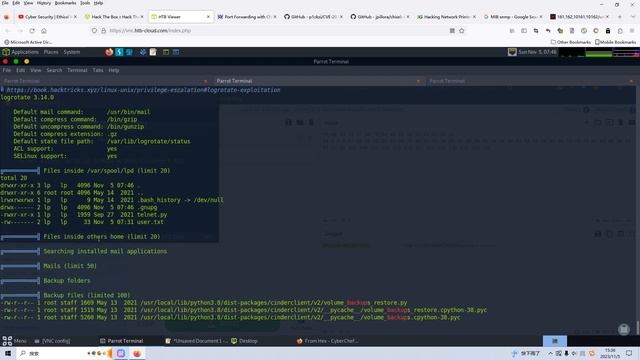Open System menu in Parrot panel

pos(72,52)
